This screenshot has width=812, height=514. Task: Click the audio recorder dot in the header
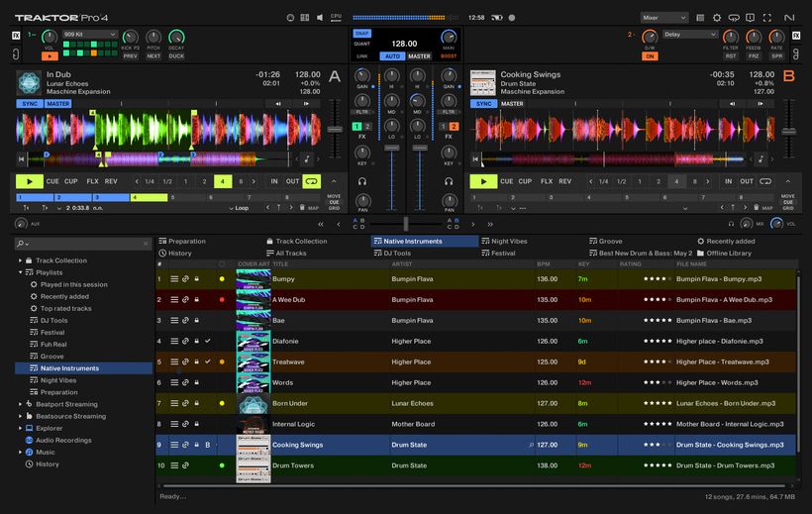click(512, 18)
